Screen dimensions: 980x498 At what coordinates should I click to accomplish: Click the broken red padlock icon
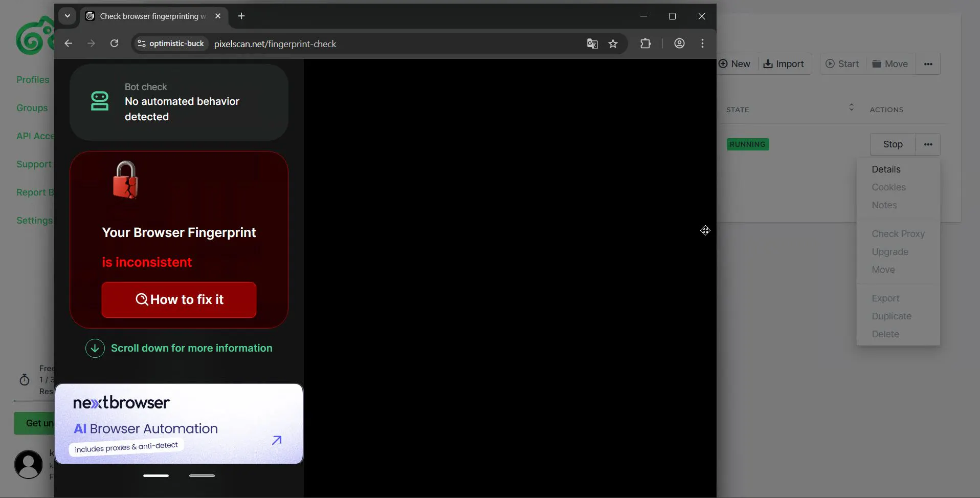(125, 180)
